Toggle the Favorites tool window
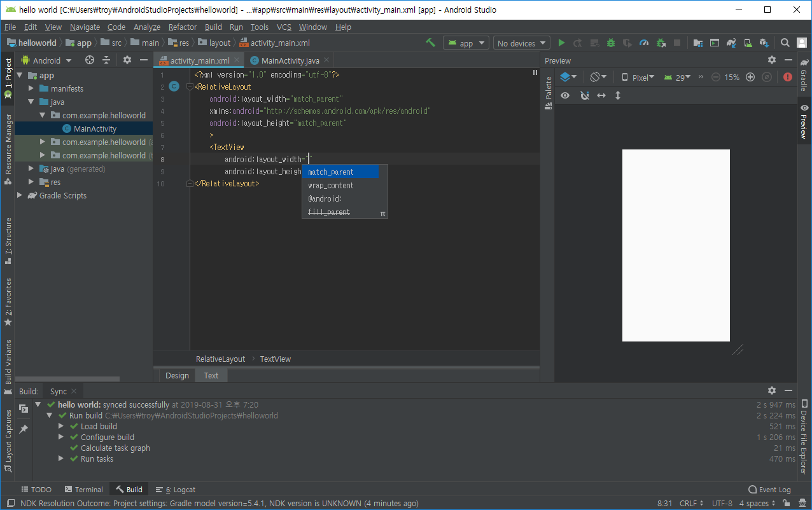Screen dimensions: 812x510 [8, 301]
